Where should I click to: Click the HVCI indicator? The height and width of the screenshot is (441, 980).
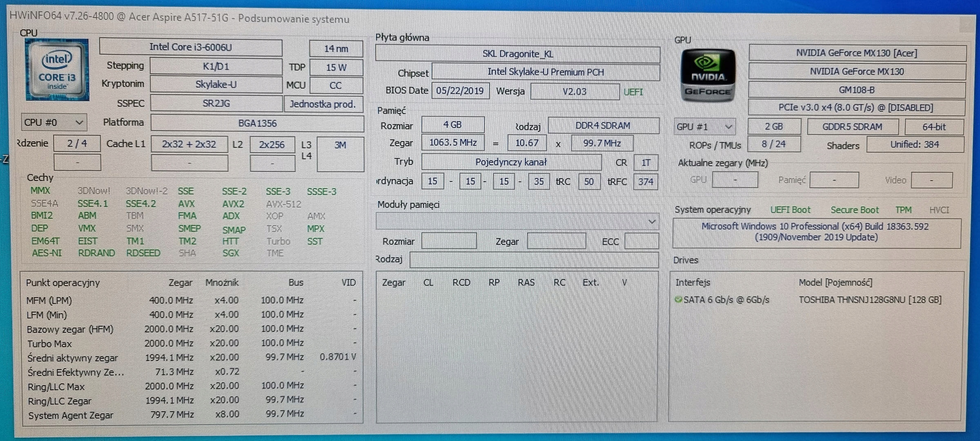pyautogui.click(x=939, y=210)
